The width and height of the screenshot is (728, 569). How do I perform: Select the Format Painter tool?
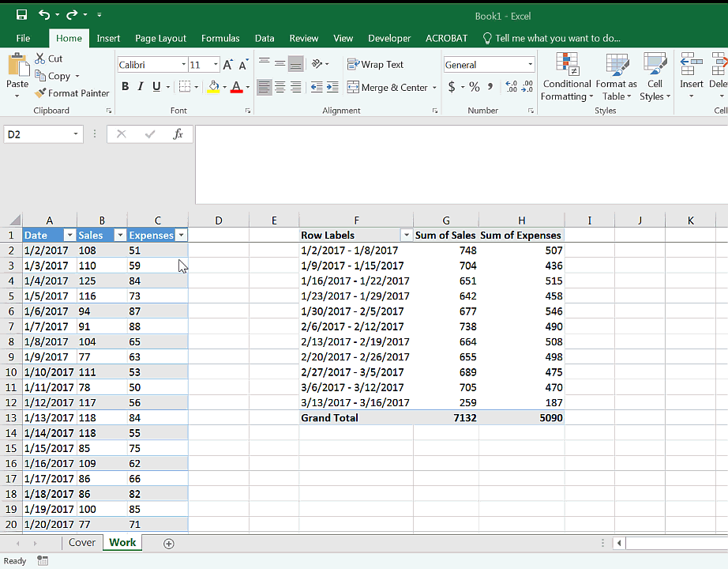[x=72, y=93]
